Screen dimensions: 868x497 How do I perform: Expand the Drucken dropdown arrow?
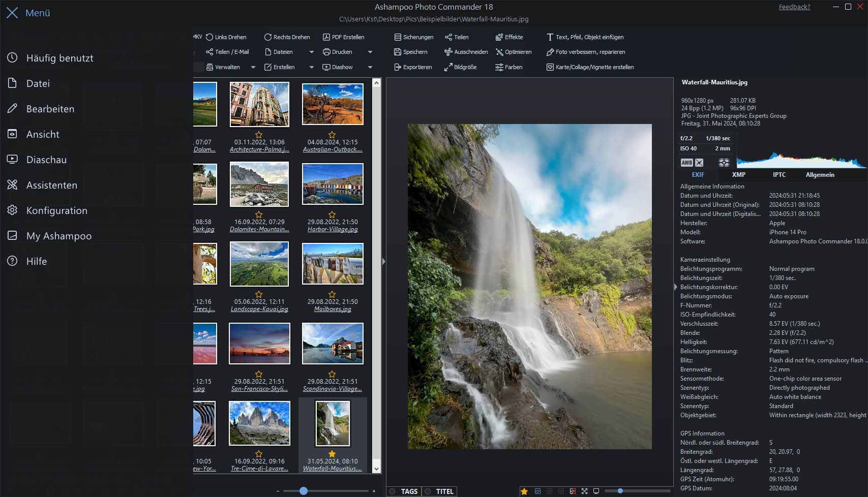pos(370,52)
